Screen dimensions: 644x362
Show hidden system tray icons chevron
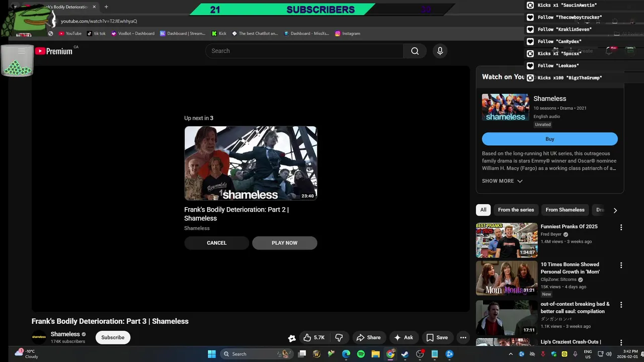pyautogui.click(x=511, y=354)
